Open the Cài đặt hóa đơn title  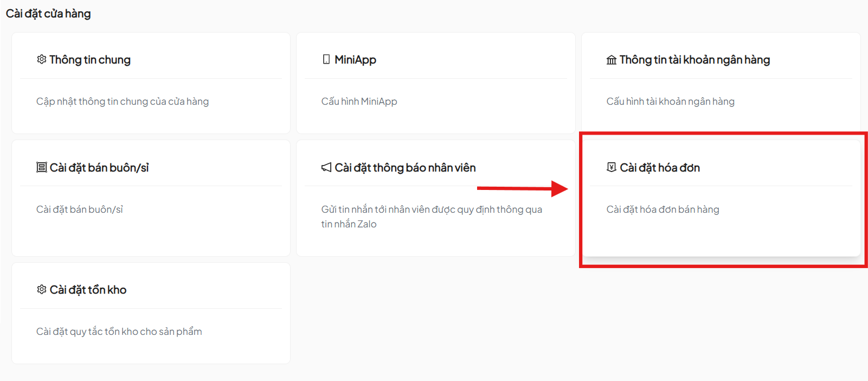(x=660, y=168)
